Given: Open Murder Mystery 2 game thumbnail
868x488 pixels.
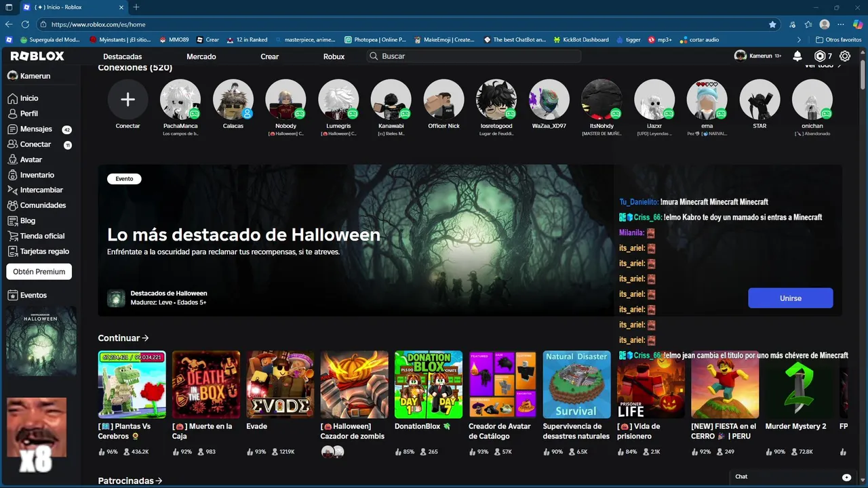Looking at the screenshot, I should coord(800,384).
